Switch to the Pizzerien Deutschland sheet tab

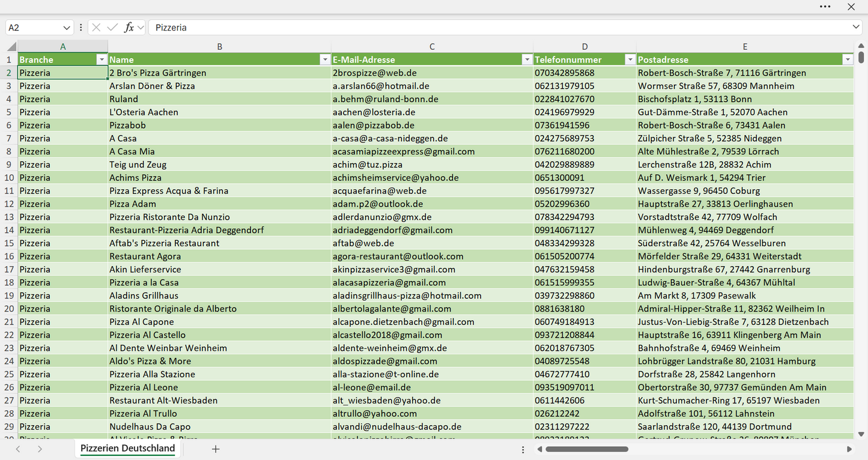(x=128, y=449)
